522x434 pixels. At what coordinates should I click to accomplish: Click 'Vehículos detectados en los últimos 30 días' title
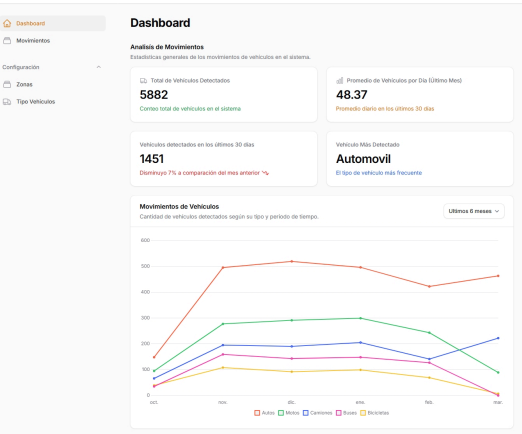(197, 145)
